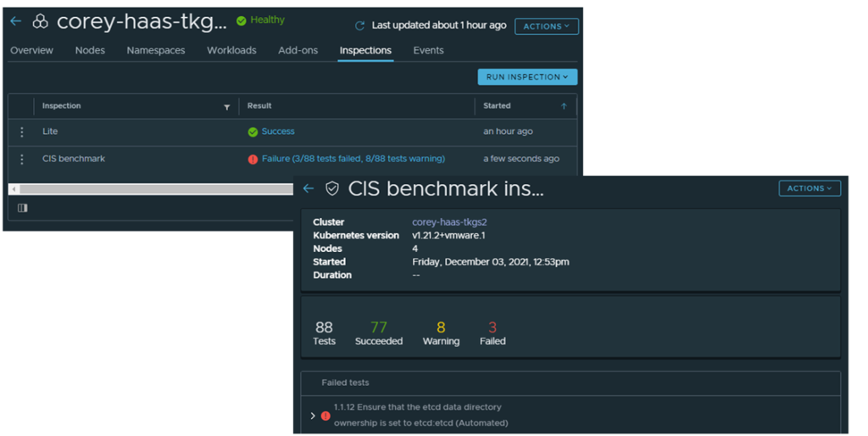Open the Workloads tab
The image size is (868, 436).
(231, 50)
